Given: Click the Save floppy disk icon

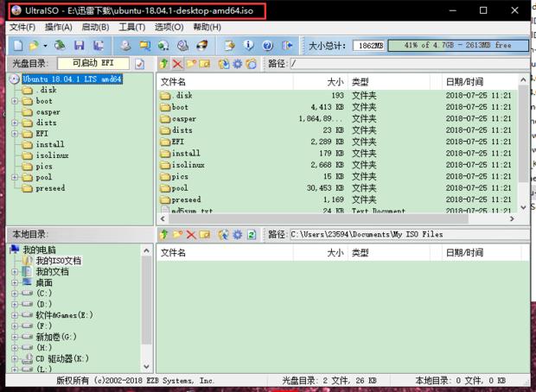Looking at the screenshot, I should click(80, 46).
